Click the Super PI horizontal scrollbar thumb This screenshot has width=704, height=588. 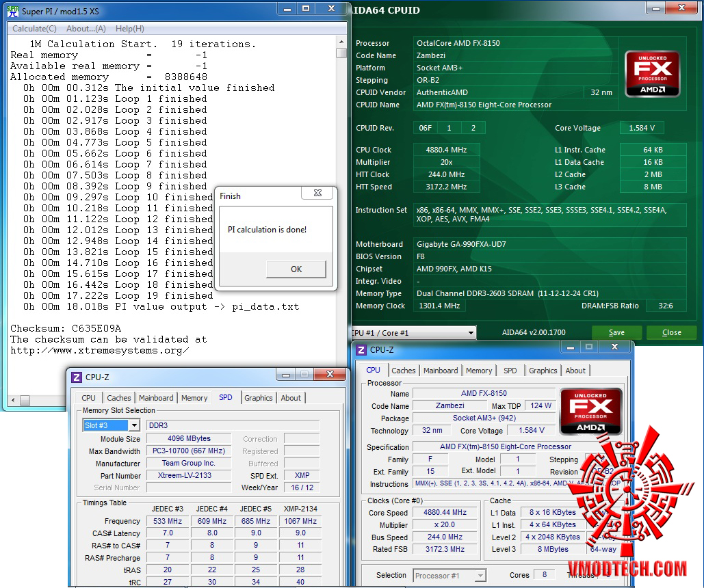25,401
